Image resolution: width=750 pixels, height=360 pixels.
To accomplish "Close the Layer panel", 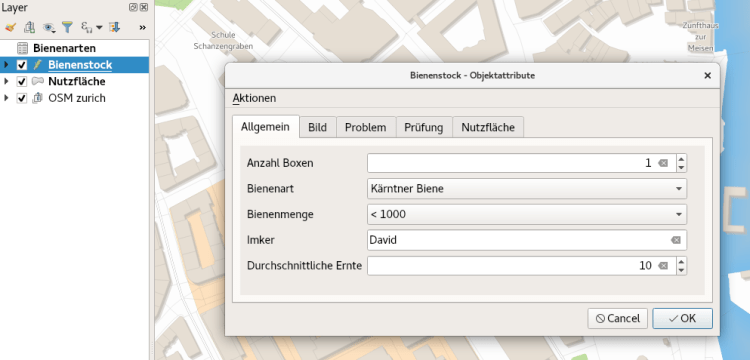I will (x=143, y=7).
